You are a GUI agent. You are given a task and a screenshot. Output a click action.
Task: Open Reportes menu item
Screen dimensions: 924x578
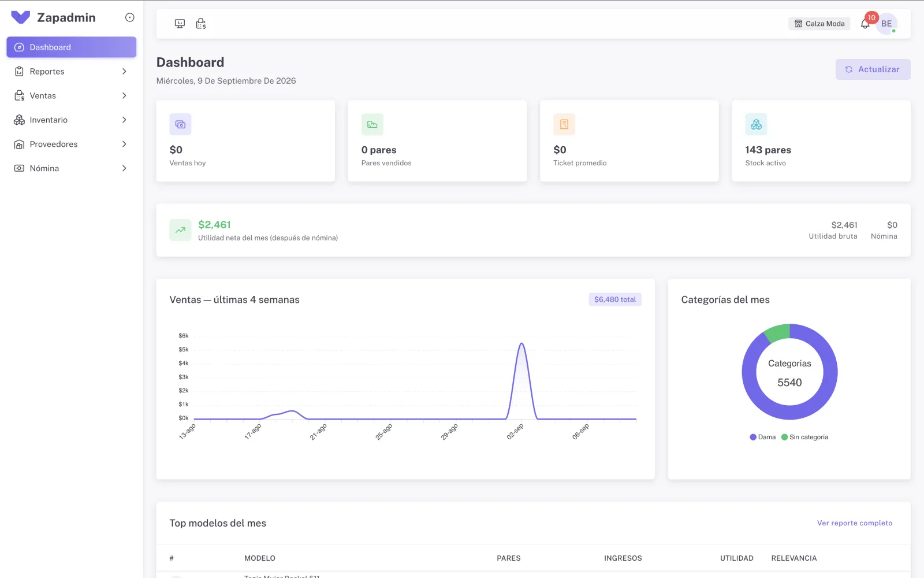(72, 72)
